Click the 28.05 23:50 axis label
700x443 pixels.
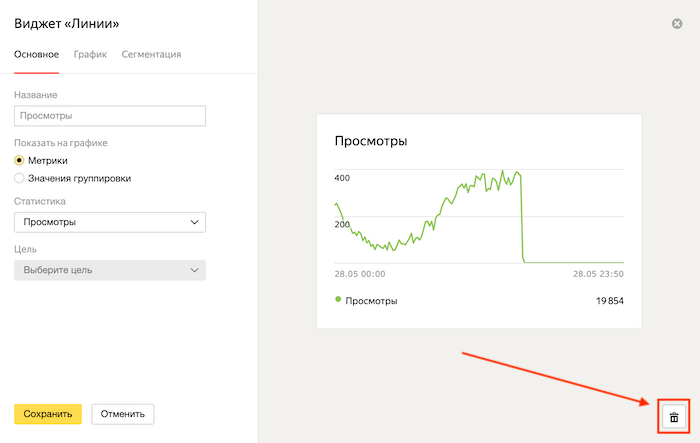[599, 273]
